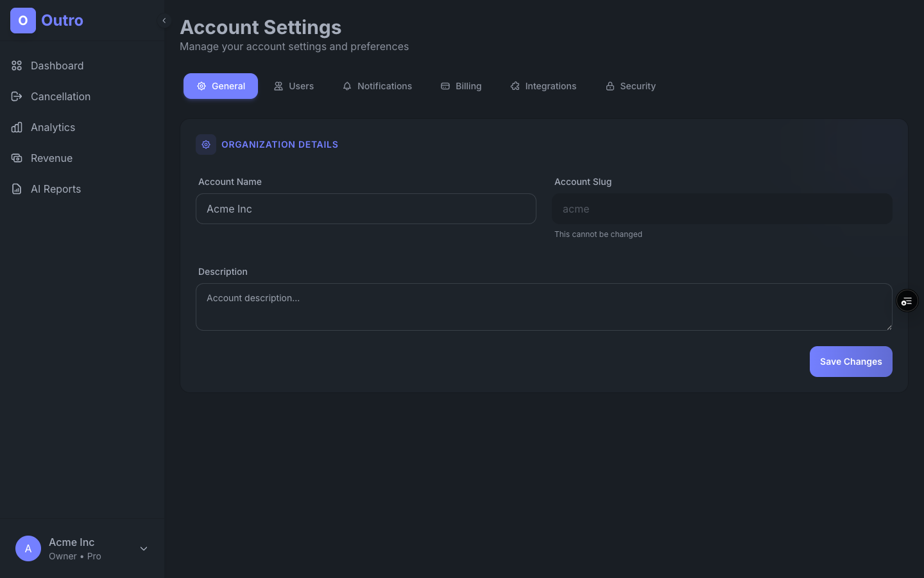This screenshot has width=924, height=578.
Task: Click the AI Reports document icon
Action: pyautogui.click(x=17, y=189)
